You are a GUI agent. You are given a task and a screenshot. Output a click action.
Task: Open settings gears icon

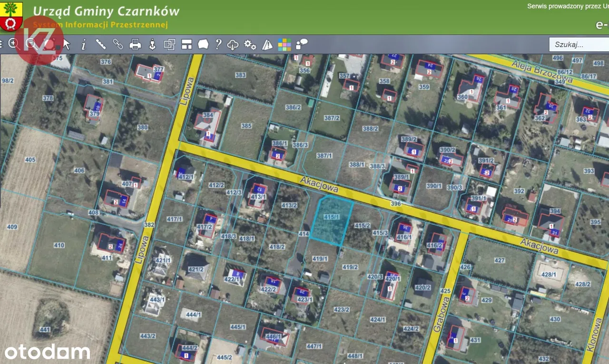coord(250,45)
